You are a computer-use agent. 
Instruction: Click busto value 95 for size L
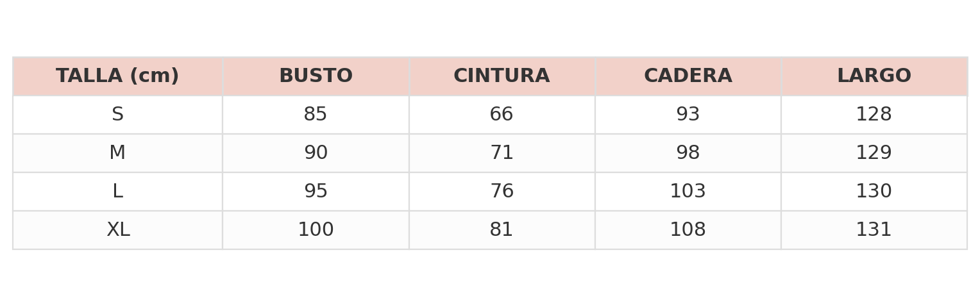[316, 192]
